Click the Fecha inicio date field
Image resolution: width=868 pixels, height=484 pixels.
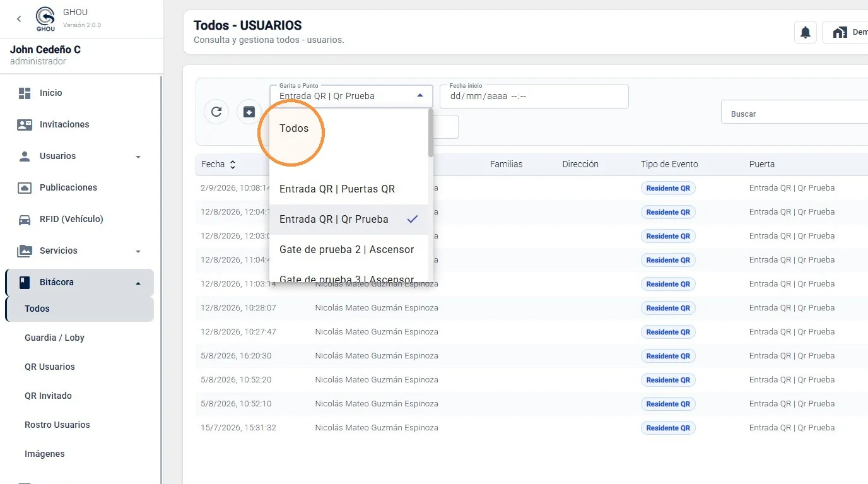[534, 97]
